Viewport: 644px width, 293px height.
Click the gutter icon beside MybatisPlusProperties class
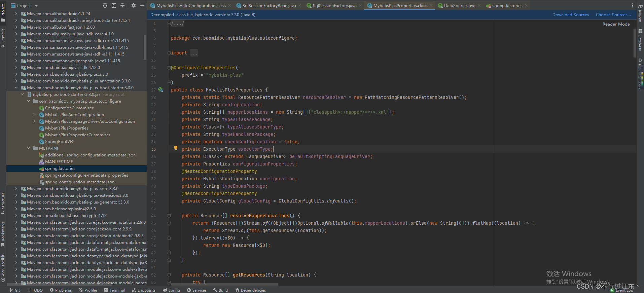(x=160, y=90)
